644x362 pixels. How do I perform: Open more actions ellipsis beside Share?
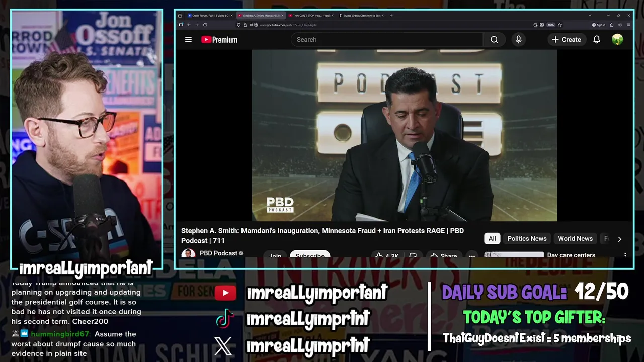(472, 256)
